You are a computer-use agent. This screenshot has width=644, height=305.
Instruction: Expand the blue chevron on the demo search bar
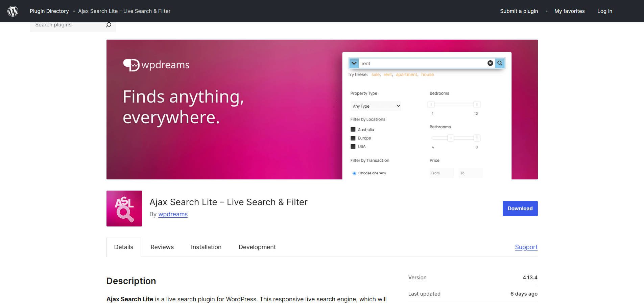click(354, 63)
